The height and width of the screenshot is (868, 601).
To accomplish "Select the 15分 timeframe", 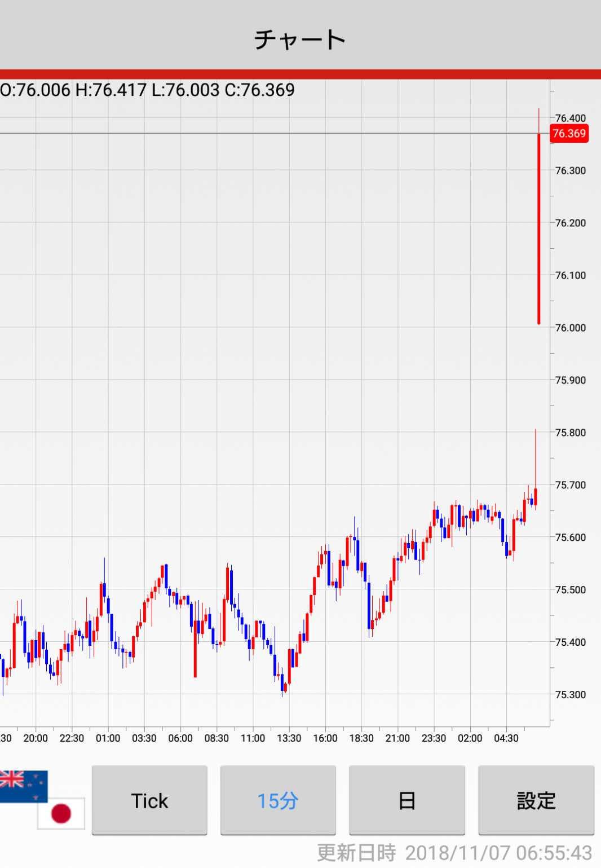I will [278, 800].
